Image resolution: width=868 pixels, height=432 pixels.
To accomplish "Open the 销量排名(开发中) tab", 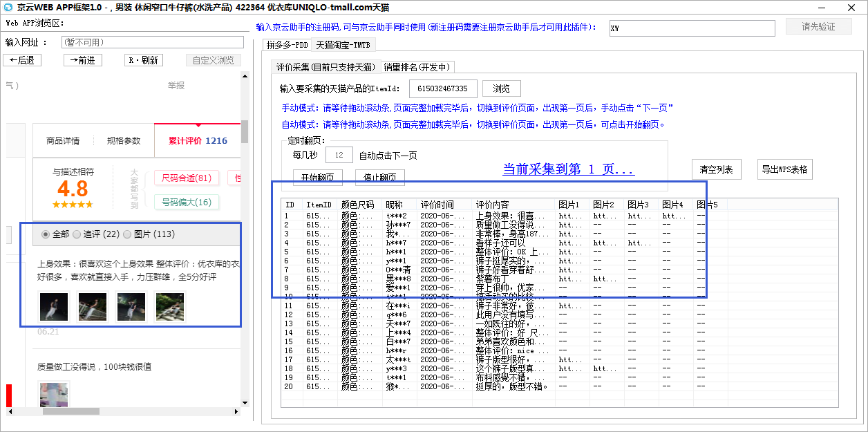I will pos(417,67).
